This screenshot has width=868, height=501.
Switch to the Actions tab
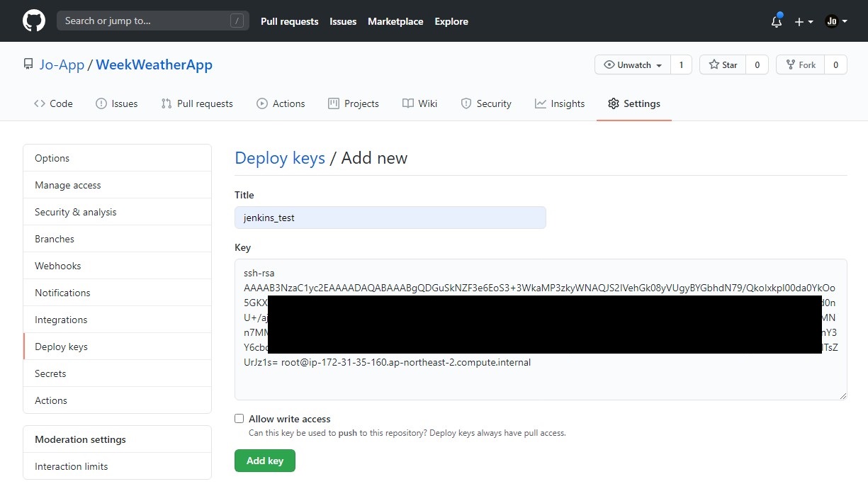click(x=281, y=103)
